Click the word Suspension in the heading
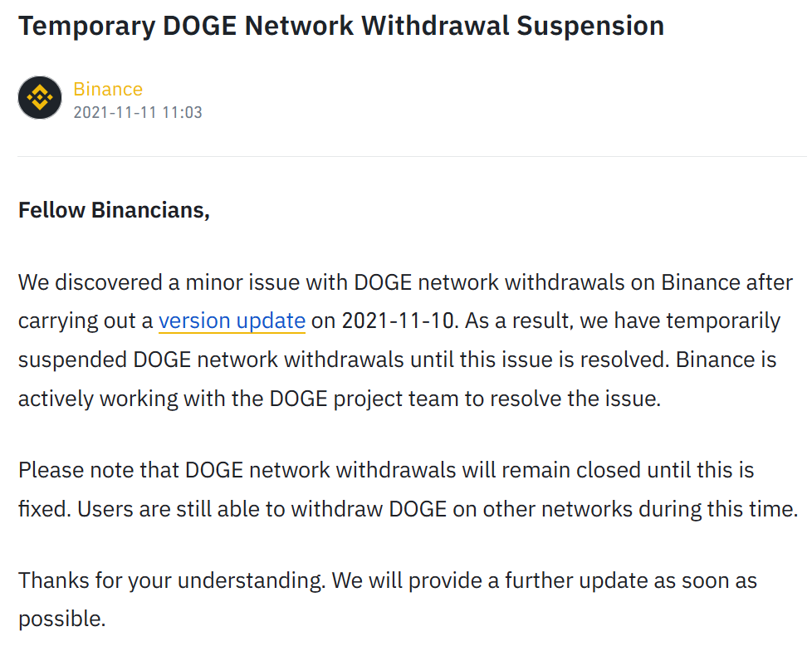The width and height of the screenshot is (812, 656). [590, 26]
